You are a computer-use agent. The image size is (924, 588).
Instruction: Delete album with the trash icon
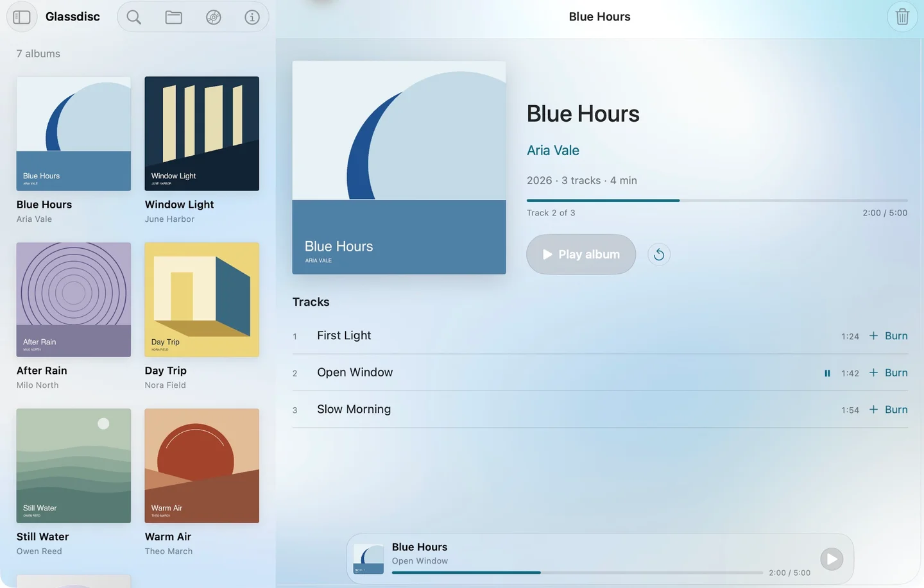902,17
